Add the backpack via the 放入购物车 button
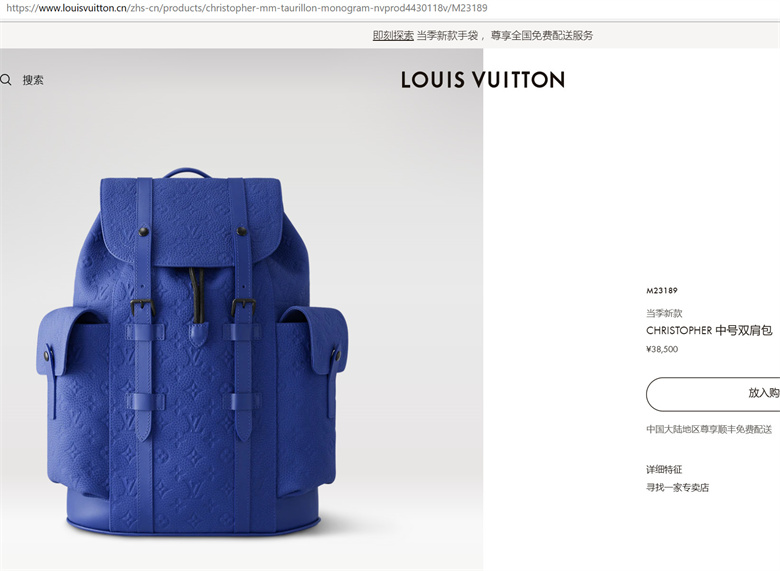Viewport: 780px width, 571px height. pos(713,394)
